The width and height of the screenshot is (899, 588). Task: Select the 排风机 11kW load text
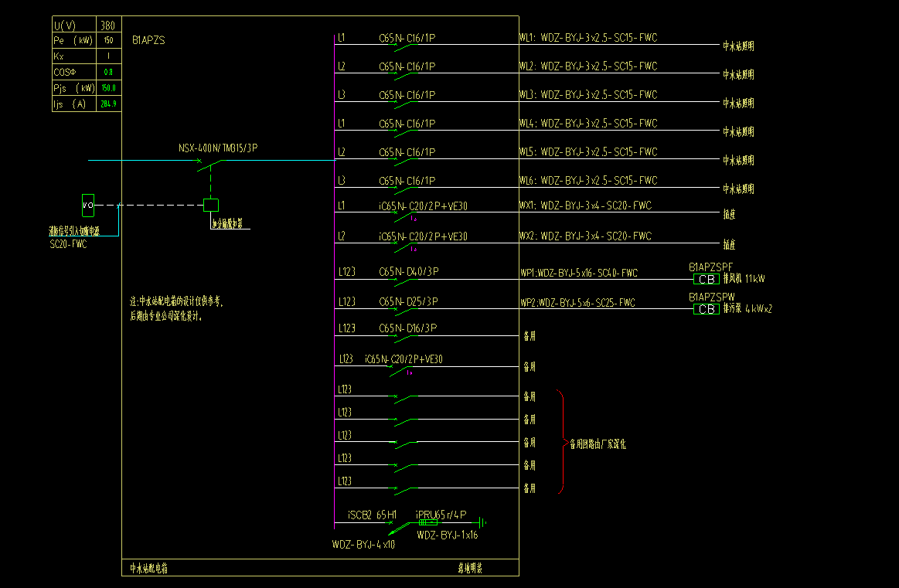pos(744,278)
